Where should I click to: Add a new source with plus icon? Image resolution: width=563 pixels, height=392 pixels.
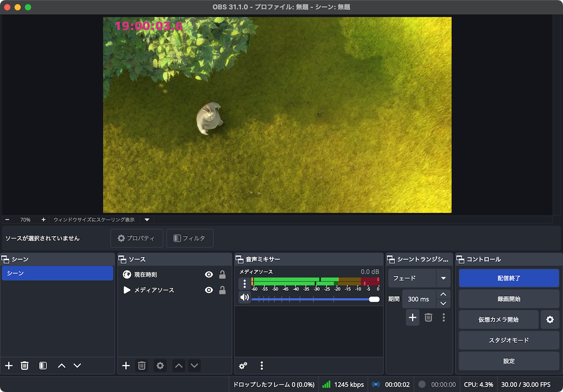(x=125, y=366)
